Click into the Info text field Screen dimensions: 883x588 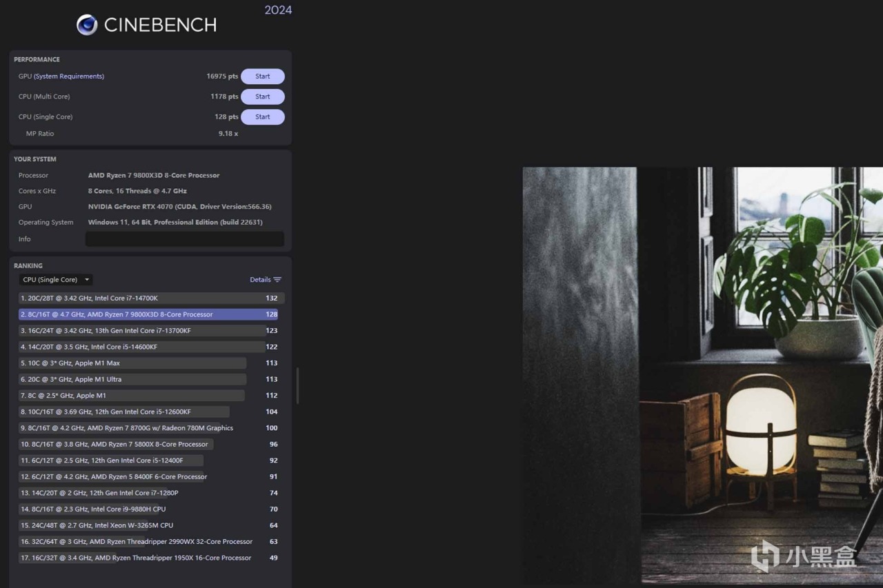185,239
